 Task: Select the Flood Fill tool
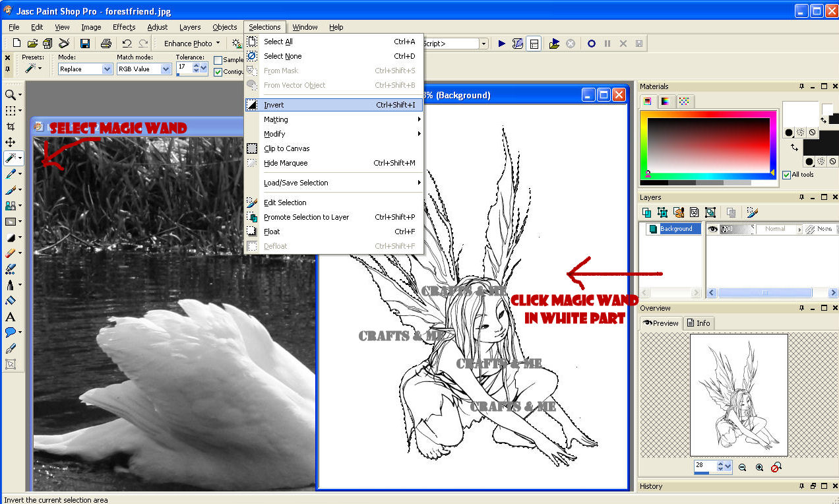11,301
